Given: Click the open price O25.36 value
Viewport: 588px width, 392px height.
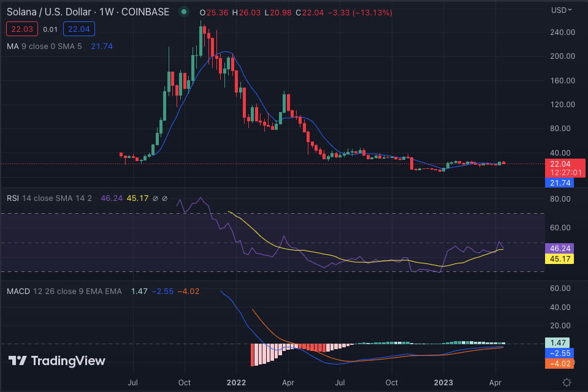Looking at the screenshot, I should pos(214,13).
